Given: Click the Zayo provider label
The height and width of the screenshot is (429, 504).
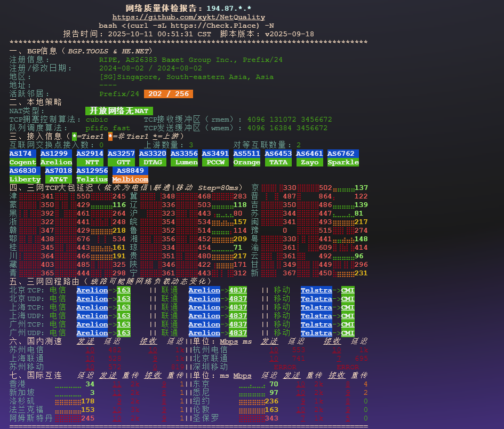Looking at the screenshot, I should pos(309,162).
